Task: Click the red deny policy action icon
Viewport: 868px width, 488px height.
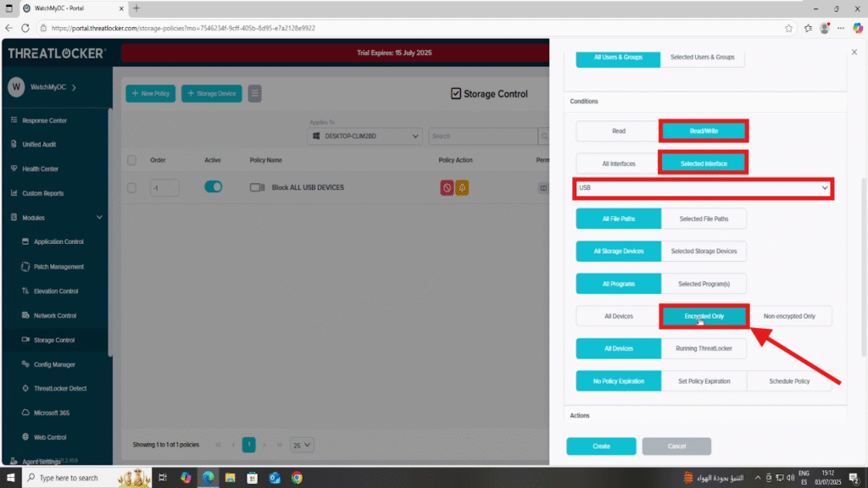Action: pos(447,187)
